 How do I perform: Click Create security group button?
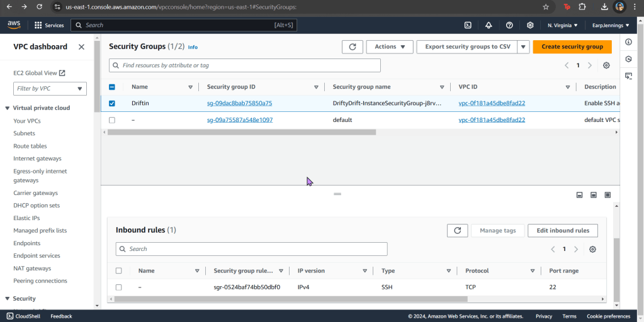point(572,47)
